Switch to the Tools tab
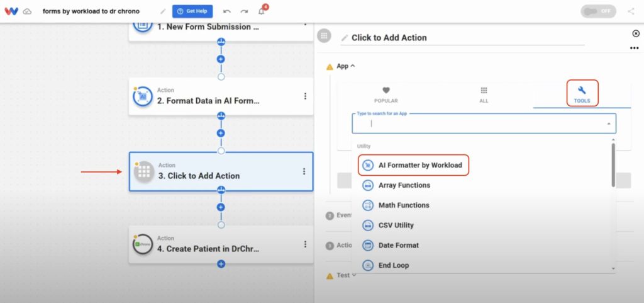Image resolution: width=644 pixels, height=303 pixels. coord(582,94)
